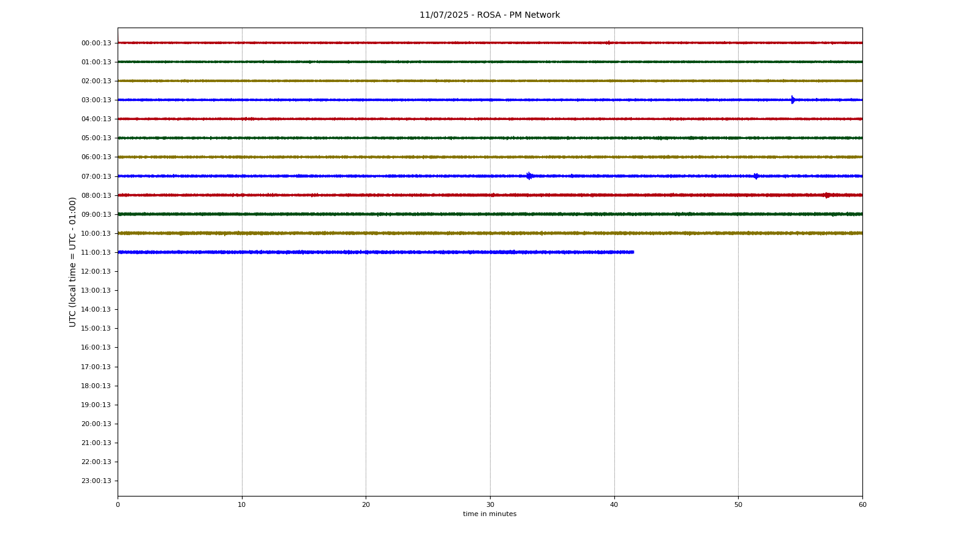The height and width of the screenshot is (551, 980).
Task: Click the 17:00:13 time label
Action: click(96, 367)
